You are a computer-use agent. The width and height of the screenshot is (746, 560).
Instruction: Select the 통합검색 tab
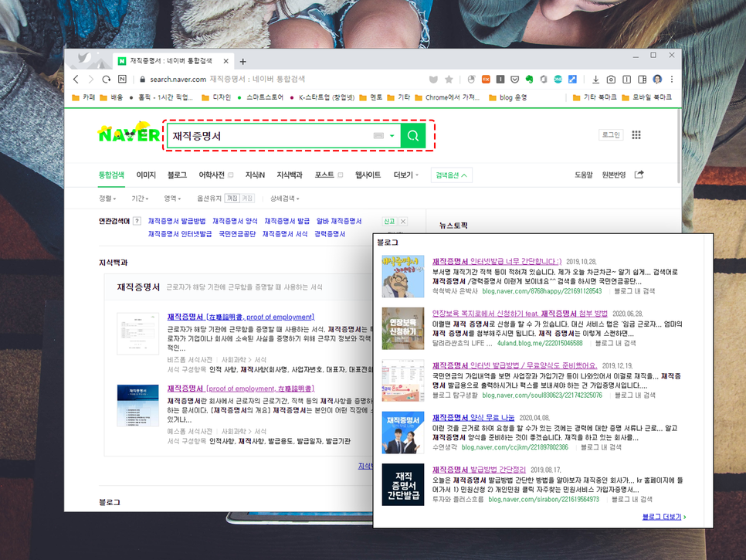pos(111,175)
